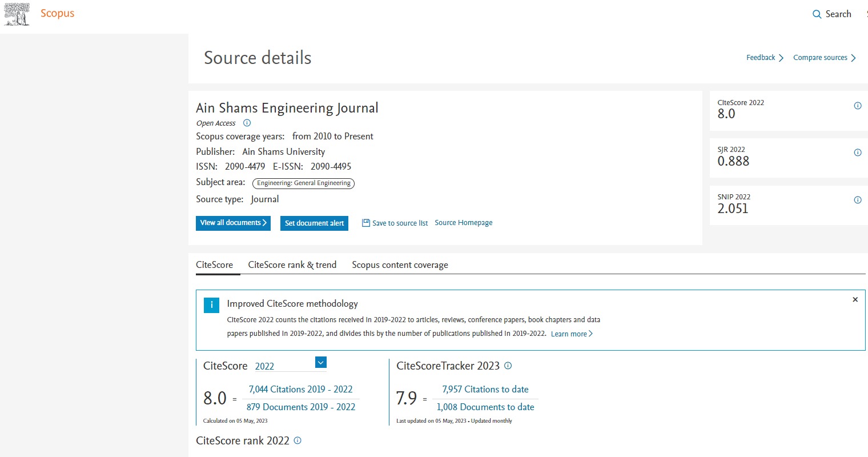Screen dimensions: 868x457
Task: Click the Set document alert button
Action: 315,223
